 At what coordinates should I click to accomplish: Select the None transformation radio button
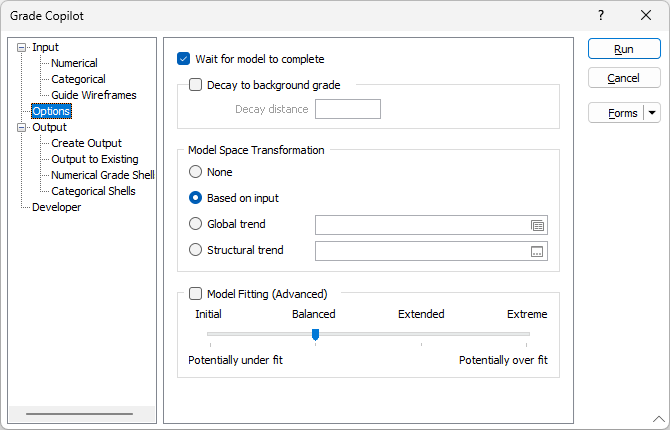195,172
